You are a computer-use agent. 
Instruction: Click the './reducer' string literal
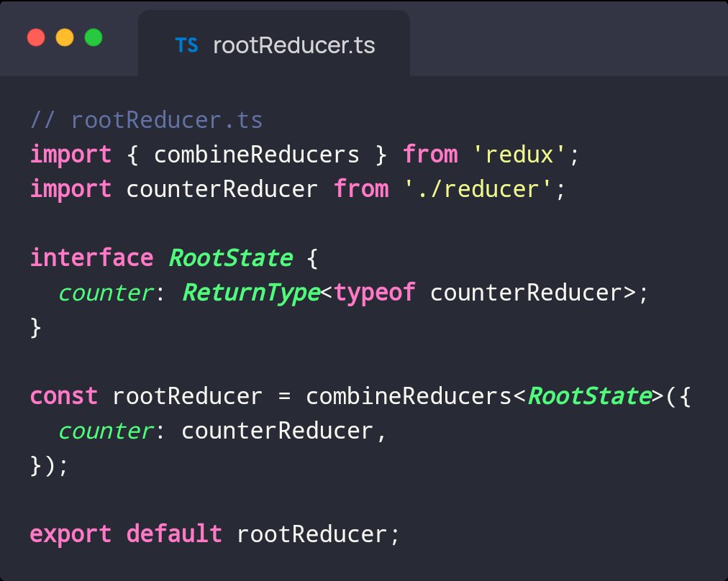tap(478, 189)
